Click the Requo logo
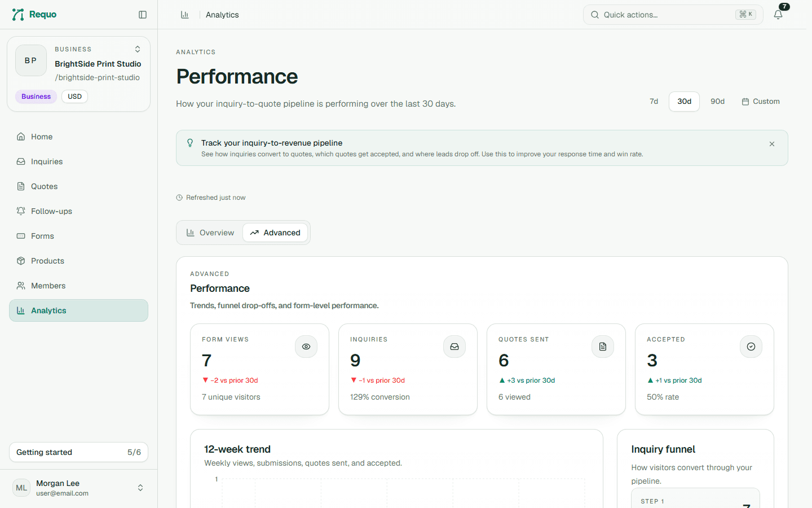This screenshot has width=812, height=508. (34, 15)
